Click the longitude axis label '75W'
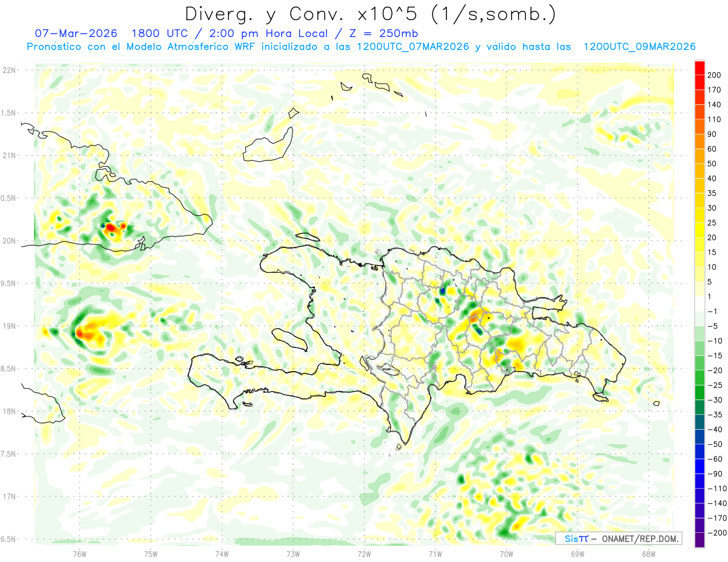 coord(150,554)
